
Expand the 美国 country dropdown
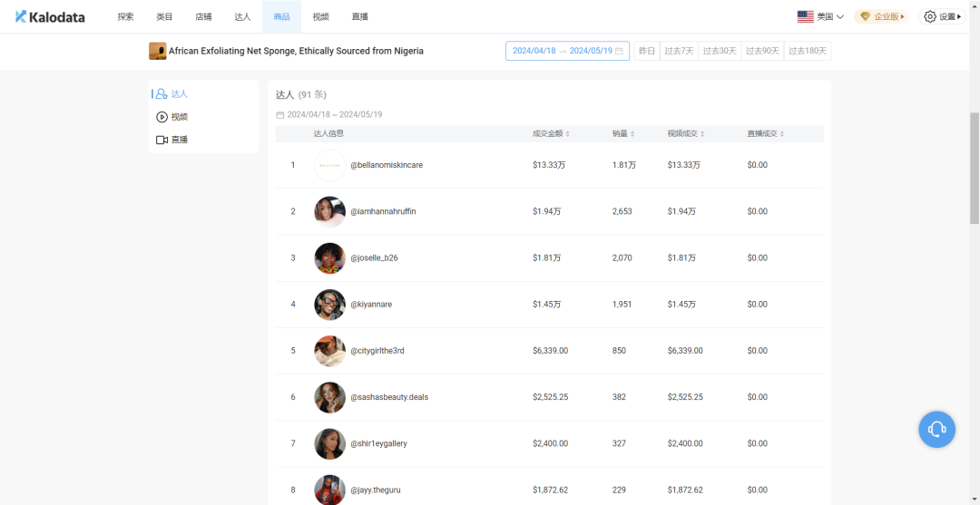[x=820, y=16]
